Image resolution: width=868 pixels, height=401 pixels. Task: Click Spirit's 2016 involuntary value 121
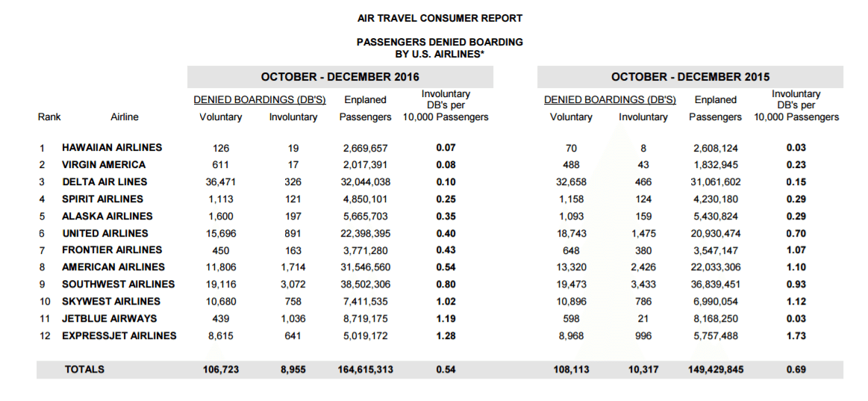click(x=293, y=199)
